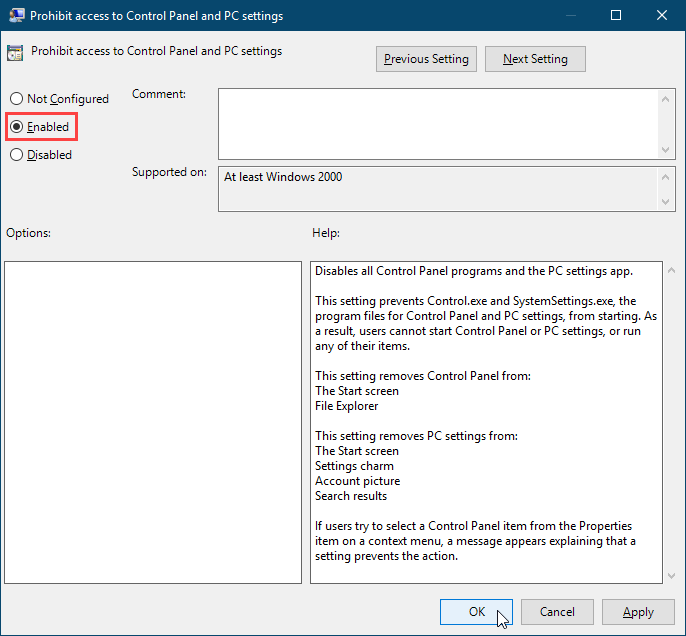This screenshot has height=636, width=686.
Task: Click Help pane scroll down arrow
Action: (x=671, y=576)
